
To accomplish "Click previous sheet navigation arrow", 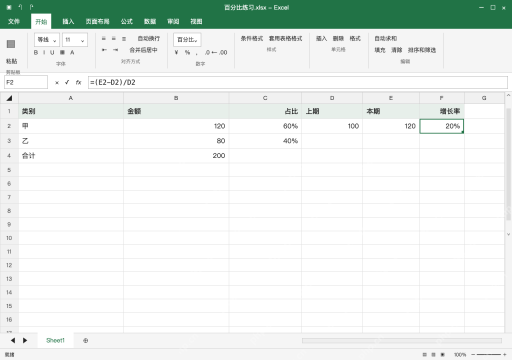I will click(13, 340).
